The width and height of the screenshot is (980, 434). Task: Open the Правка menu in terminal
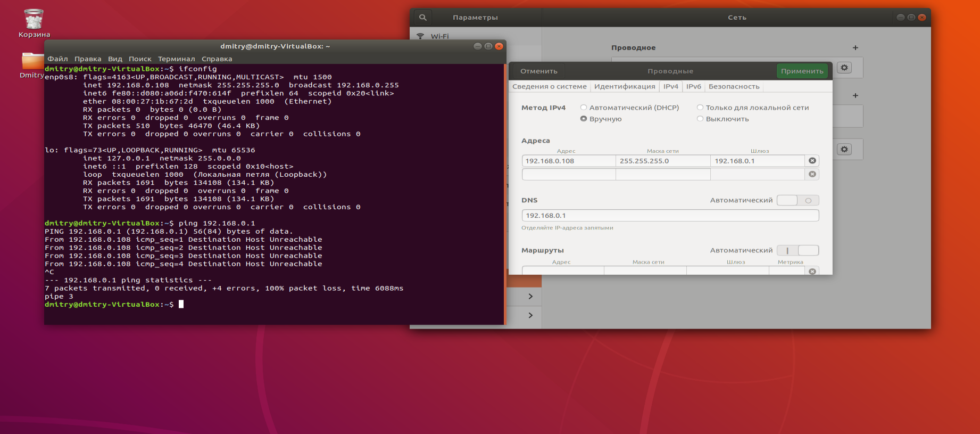[88, 59]
